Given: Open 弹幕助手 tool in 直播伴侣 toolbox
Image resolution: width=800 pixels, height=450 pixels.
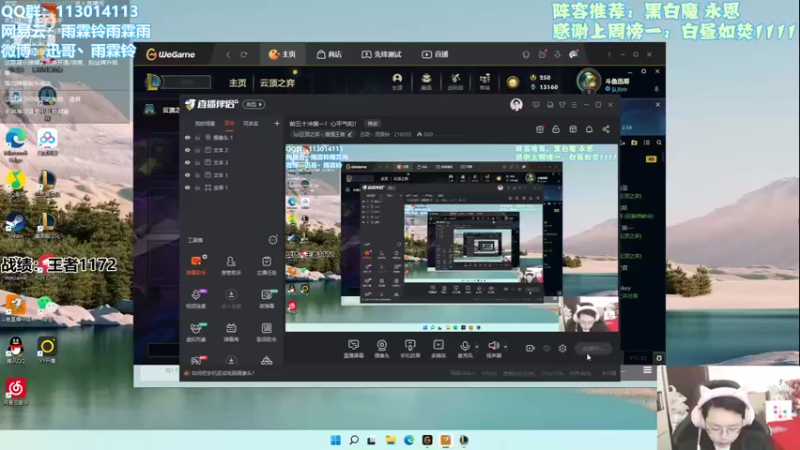Looking at the screenshot, I should tap(196, 265).
